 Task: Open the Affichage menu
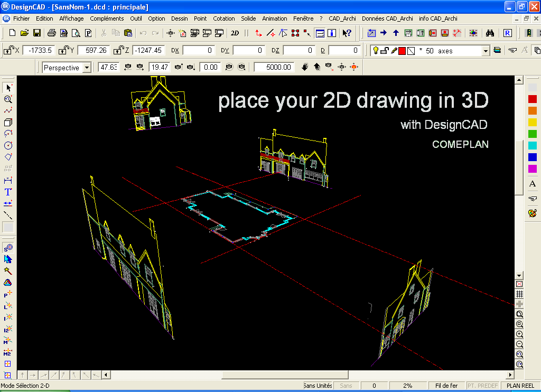[71, 18]
